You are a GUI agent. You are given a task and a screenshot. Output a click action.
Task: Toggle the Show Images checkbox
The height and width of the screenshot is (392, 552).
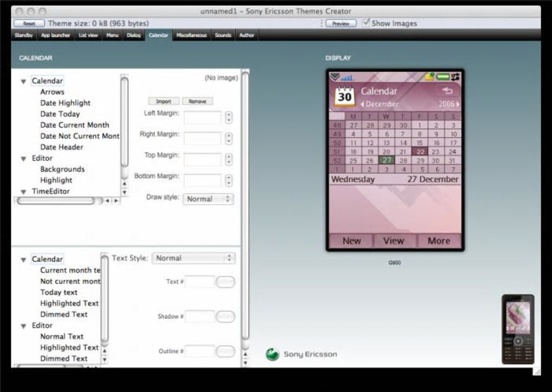click(366, 23)
